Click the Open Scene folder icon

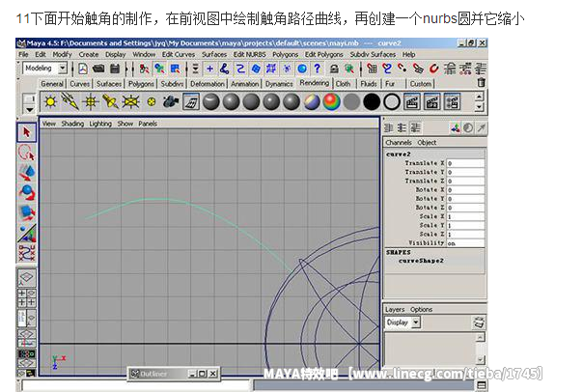click(98, 69)
